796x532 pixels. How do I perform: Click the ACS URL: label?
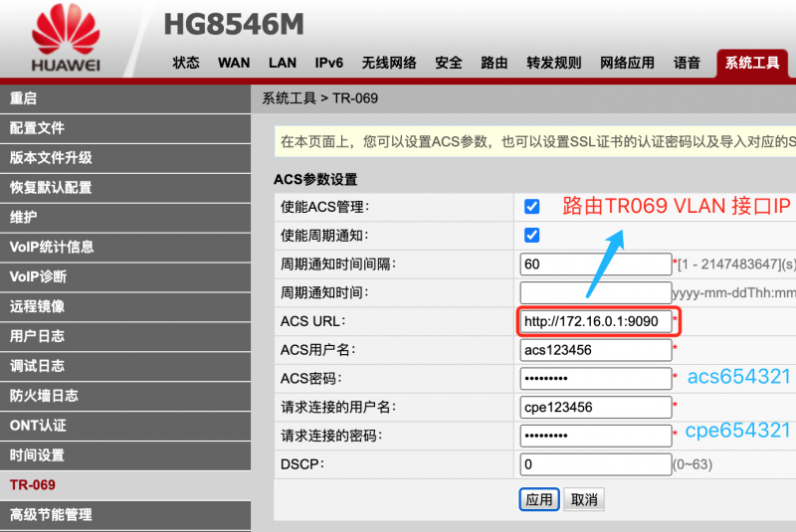click(x=312, y=321)
